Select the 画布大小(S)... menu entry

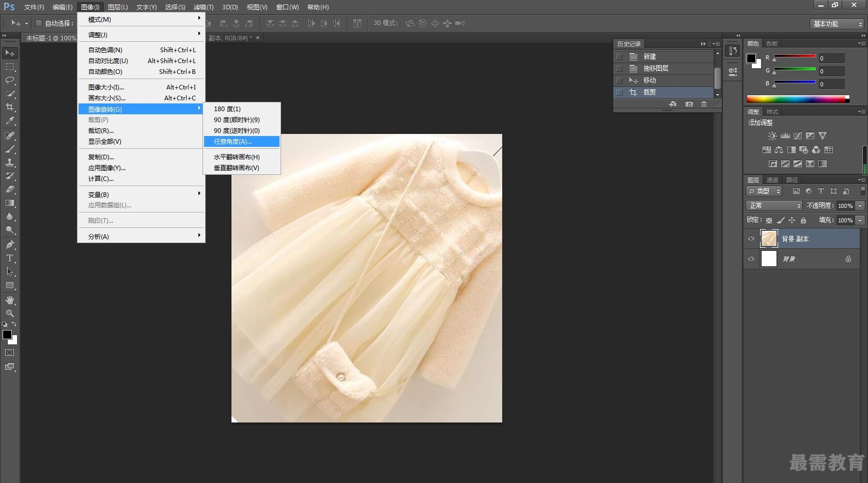(x=142, y=98)
